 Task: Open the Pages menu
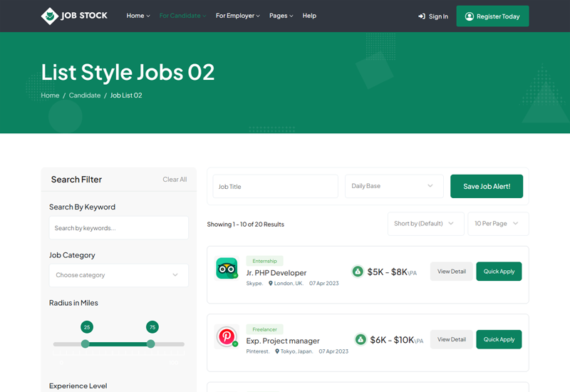(x=281, y=16)
